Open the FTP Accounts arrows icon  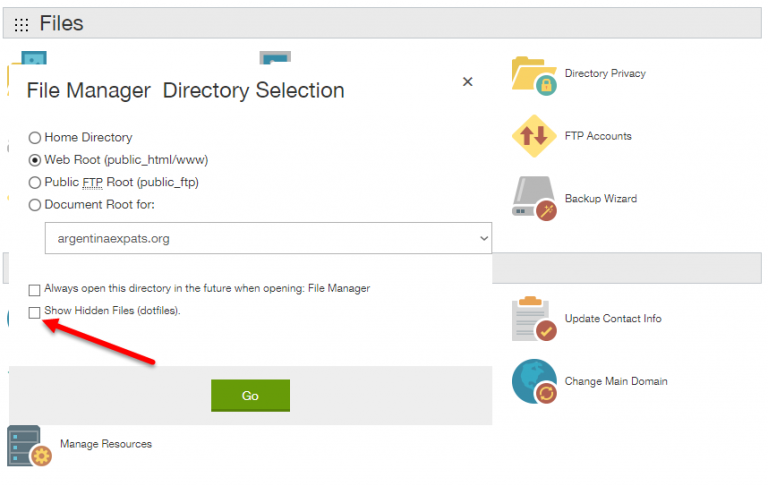534,136
